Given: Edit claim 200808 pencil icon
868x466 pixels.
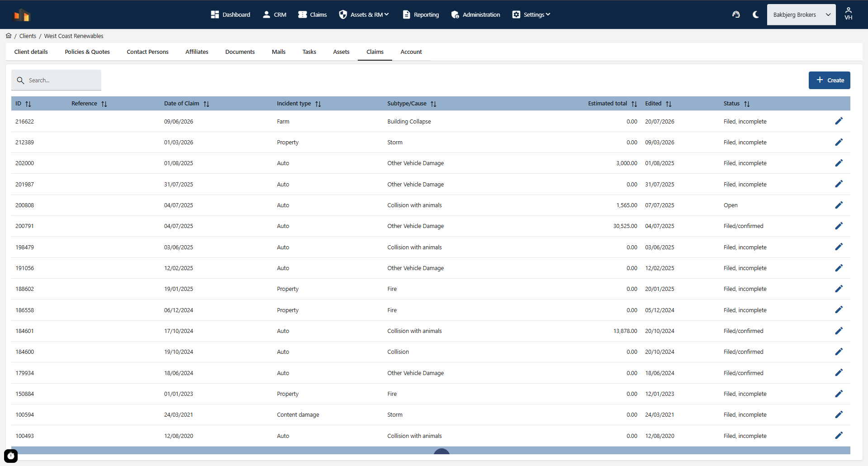Looking at the screenshot, I should [839, 205].
